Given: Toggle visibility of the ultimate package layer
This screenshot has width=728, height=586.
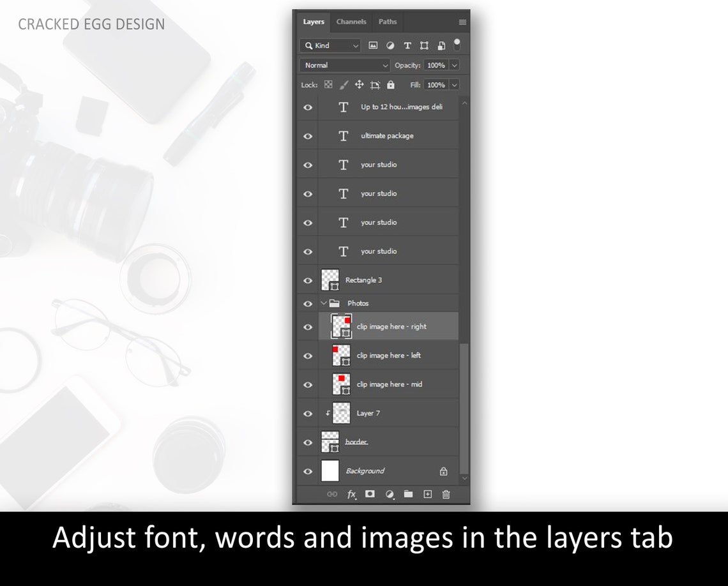Looking at the screenshot, I should [x=308, y=135].
